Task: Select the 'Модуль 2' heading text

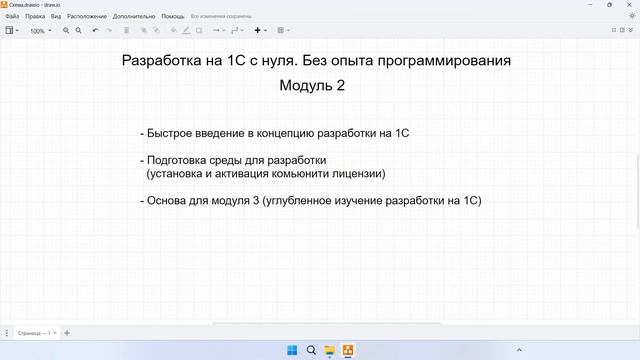Action: click(x=312, y=85)
